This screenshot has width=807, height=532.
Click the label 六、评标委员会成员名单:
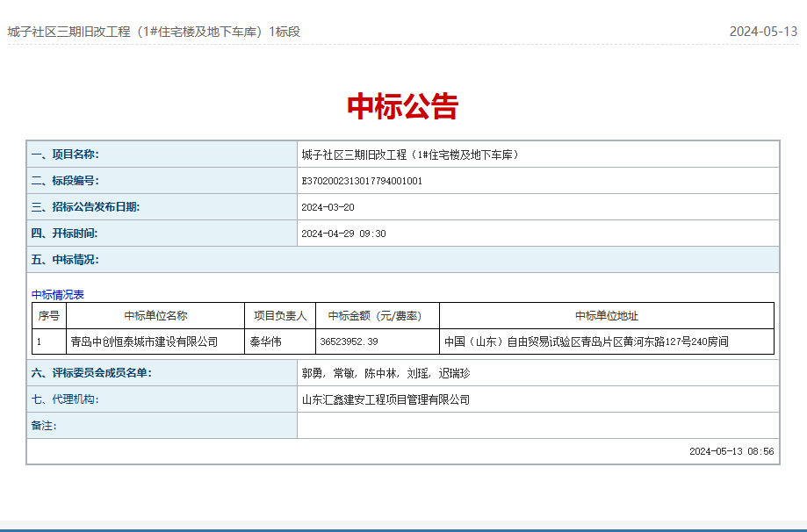pos(91,373)
